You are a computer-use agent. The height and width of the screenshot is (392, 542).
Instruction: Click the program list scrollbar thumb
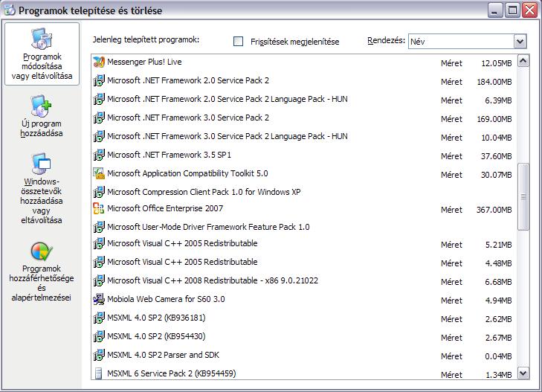[x=523, y=196]
